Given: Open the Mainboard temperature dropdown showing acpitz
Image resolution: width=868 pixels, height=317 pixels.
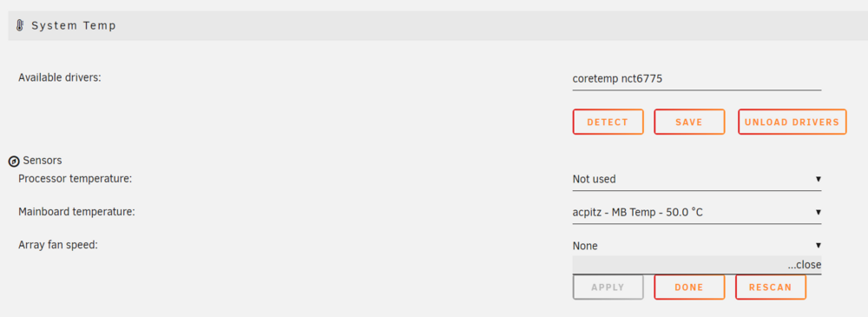Looking at the screenshot, I should tap(696, 212).
